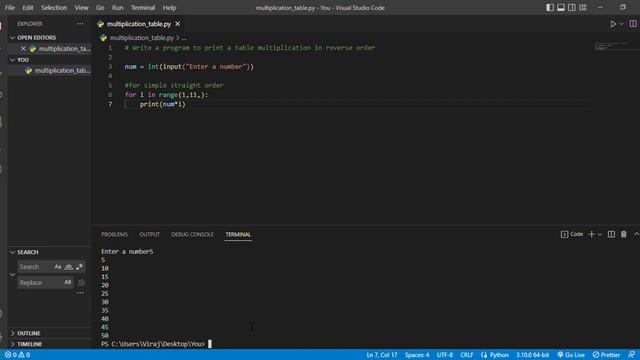Focus the Replace input field
This screenshot has width=640, height=360.
(x=40, y=282)
